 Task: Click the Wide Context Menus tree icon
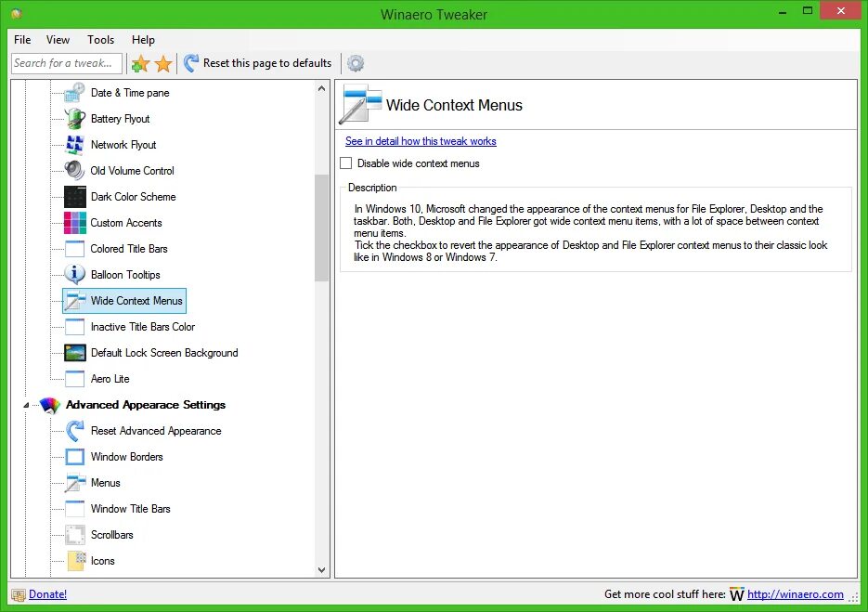pos(75,301)
